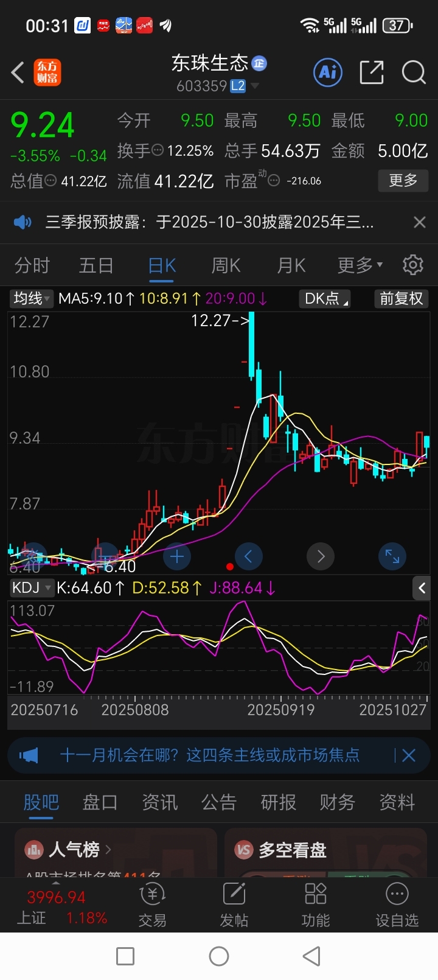
Task: Tap the Android back triangle button
Action: point(311,956)
